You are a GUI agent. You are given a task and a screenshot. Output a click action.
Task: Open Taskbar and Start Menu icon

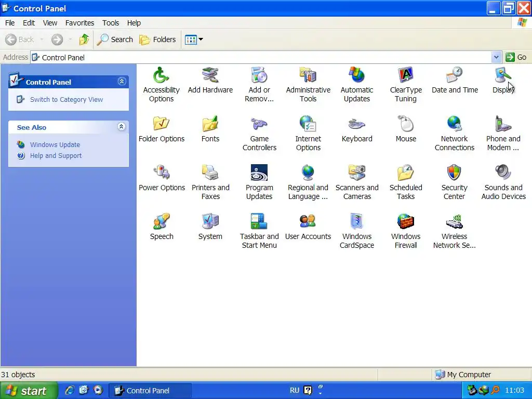click(x=259, y=221)
